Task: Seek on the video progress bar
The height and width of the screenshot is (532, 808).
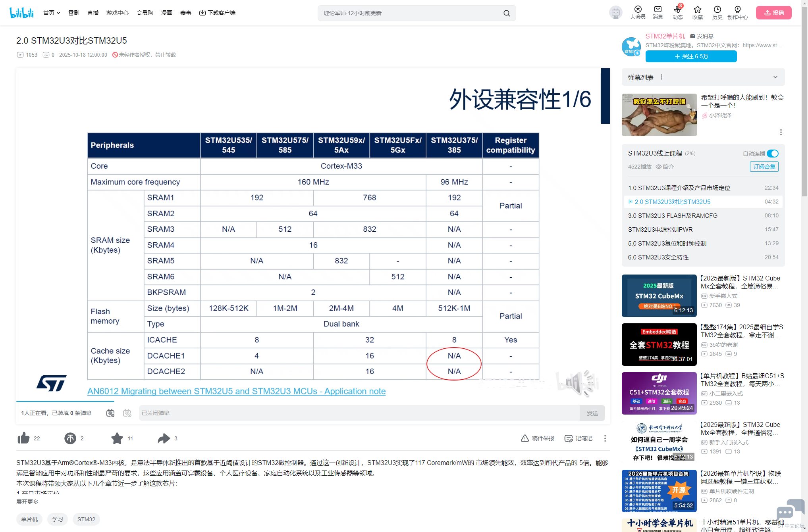Action: 313,401
